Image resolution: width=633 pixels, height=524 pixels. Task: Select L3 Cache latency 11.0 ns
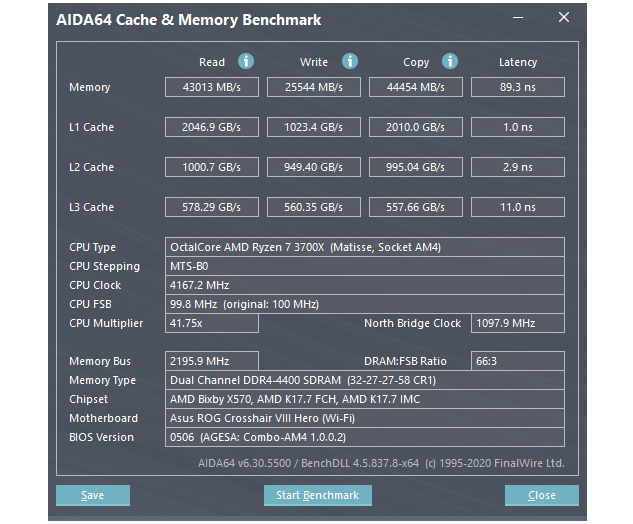[518, 207]
